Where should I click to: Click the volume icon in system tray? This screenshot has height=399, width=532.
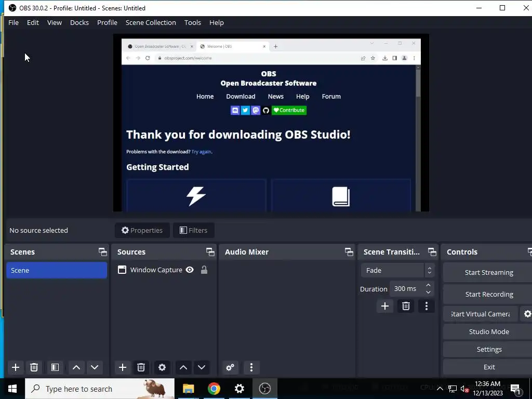click(x=464, y=389)
